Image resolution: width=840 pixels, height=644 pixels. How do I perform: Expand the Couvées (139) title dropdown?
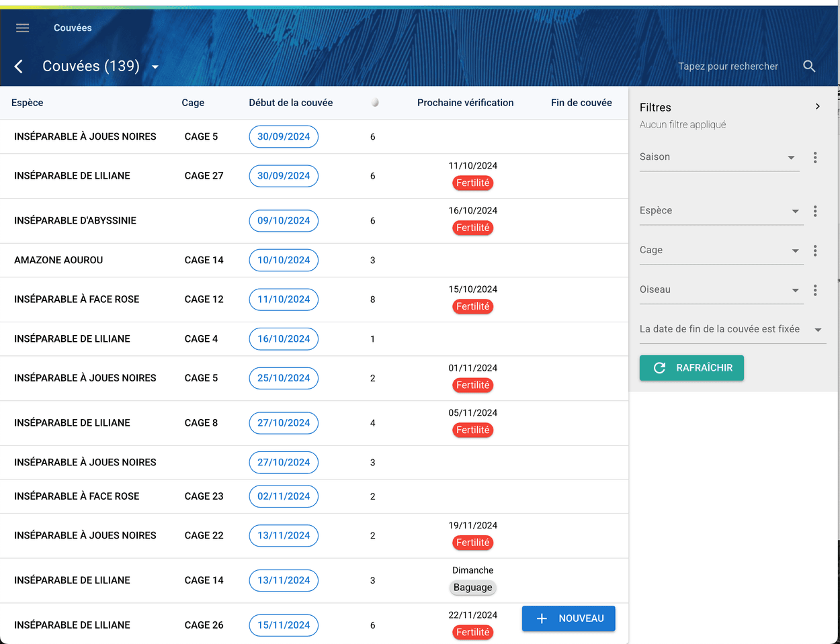[x=155, y=66]
